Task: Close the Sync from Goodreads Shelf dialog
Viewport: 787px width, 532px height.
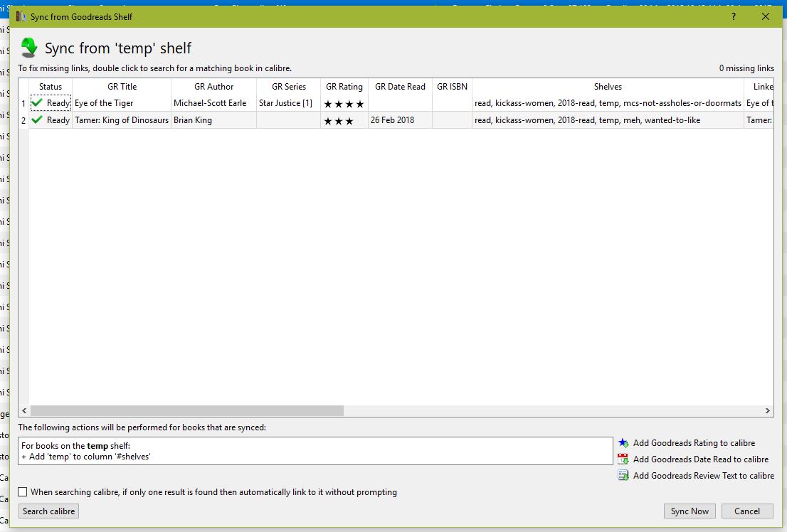Action: click(766, 16)
